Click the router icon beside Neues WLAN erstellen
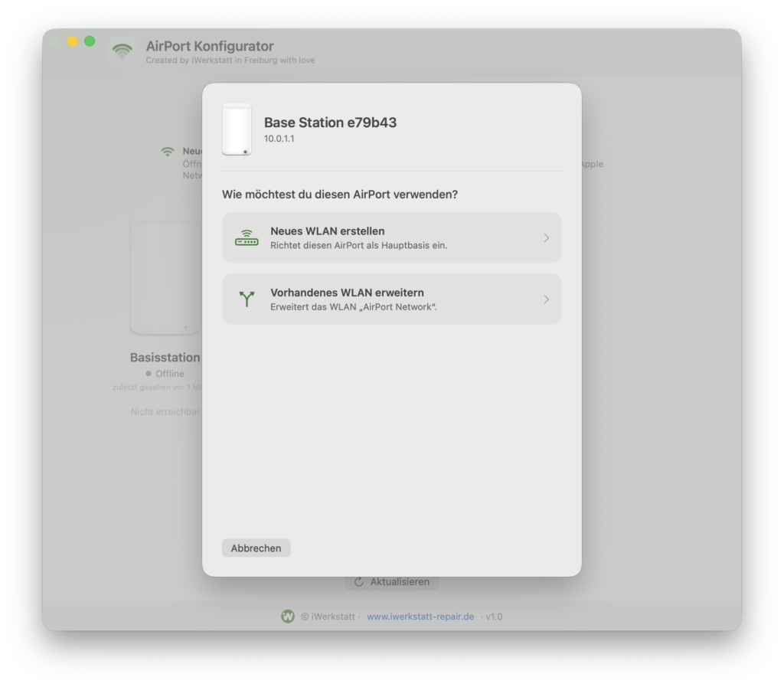784x687 pixels. (247, 238)
